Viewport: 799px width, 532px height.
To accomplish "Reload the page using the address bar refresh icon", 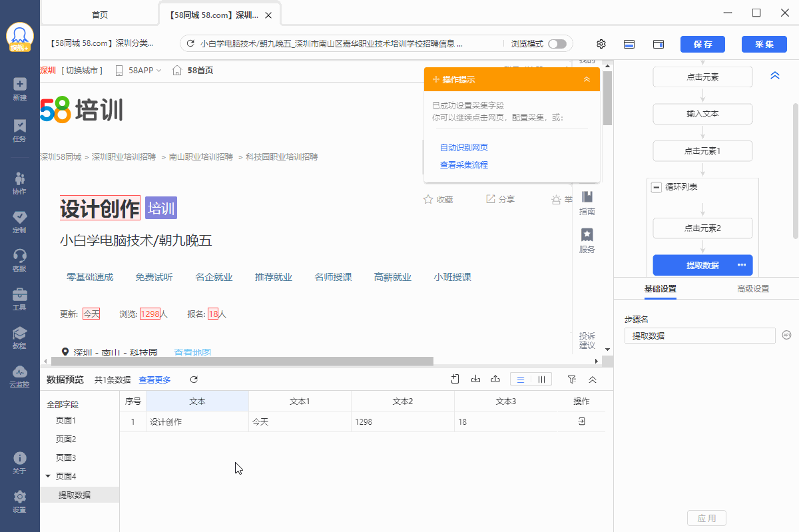I will tap(191, 44).
